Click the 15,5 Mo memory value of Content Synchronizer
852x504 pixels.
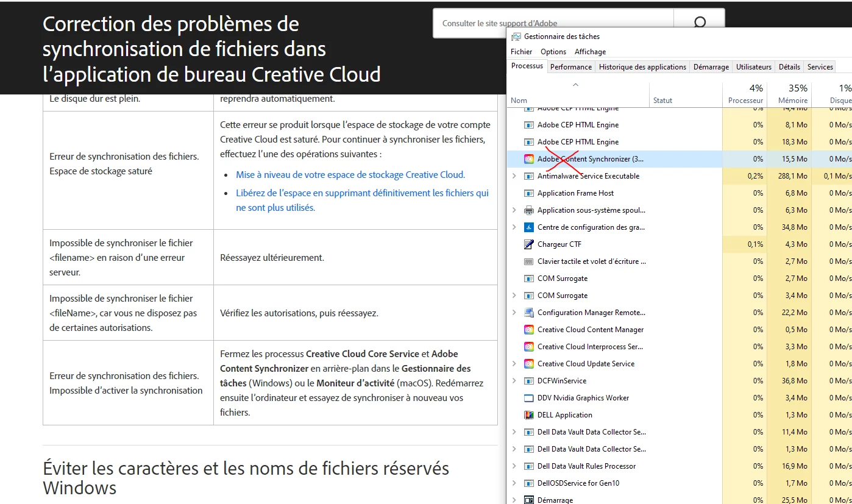point(795,159)
